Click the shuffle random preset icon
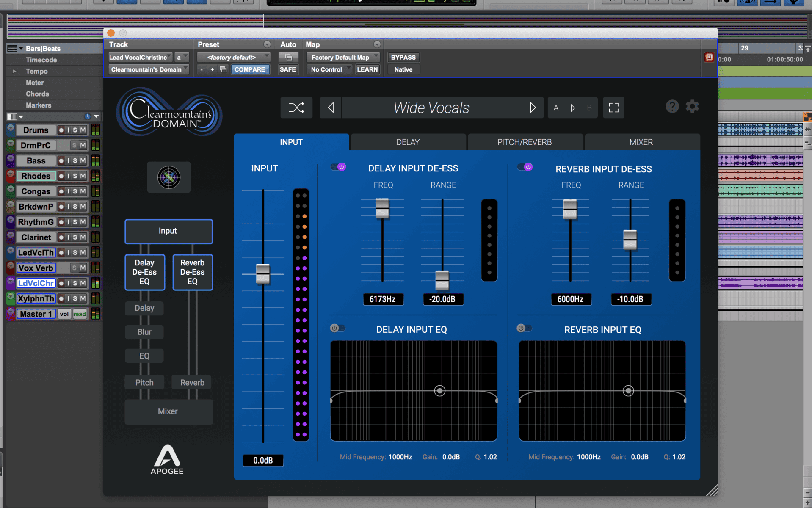 [296, 108]
